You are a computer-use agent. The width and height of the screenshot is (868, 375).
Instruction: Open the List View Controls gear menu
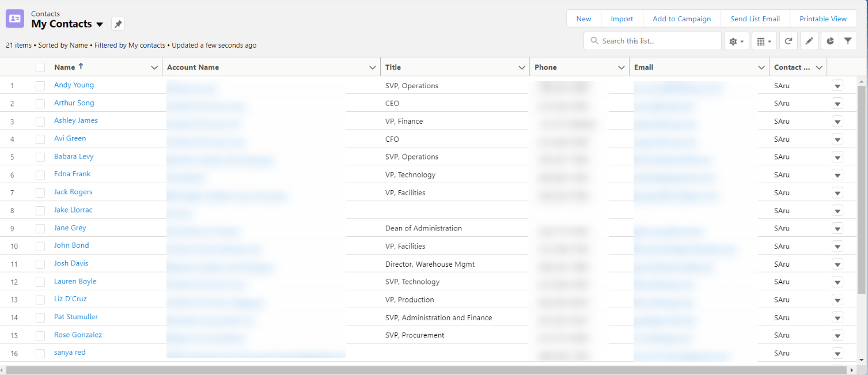tap(736, 40)
